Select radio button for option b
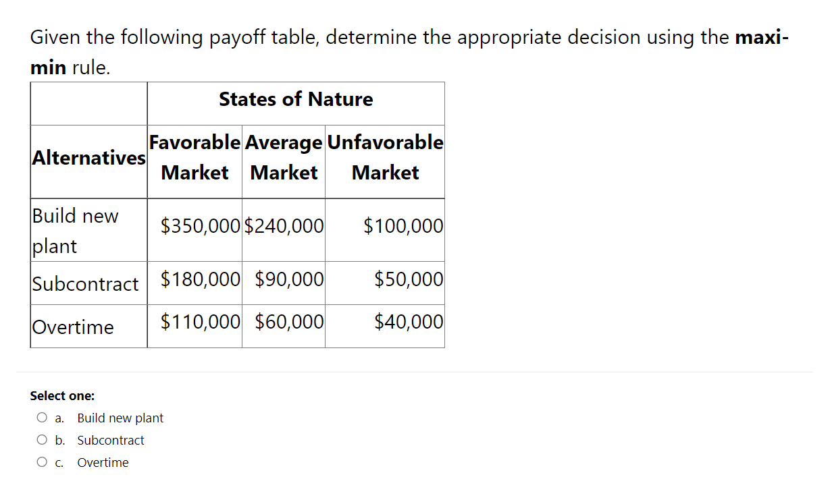The width and height of the screenshot is (830, 504). [41, 439]
